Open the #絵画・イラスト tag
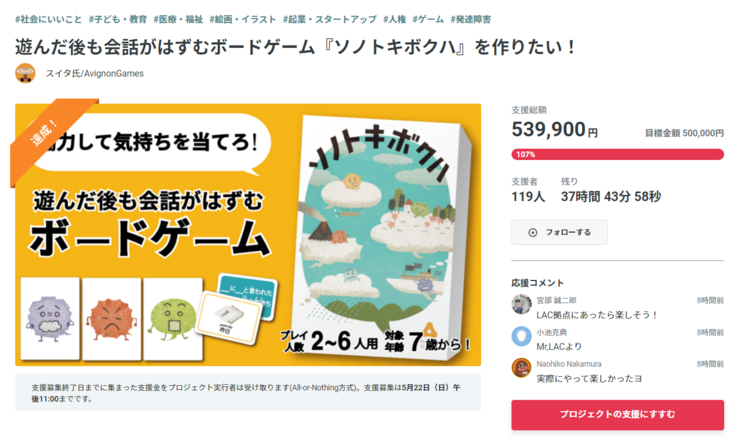 (241, 19)
